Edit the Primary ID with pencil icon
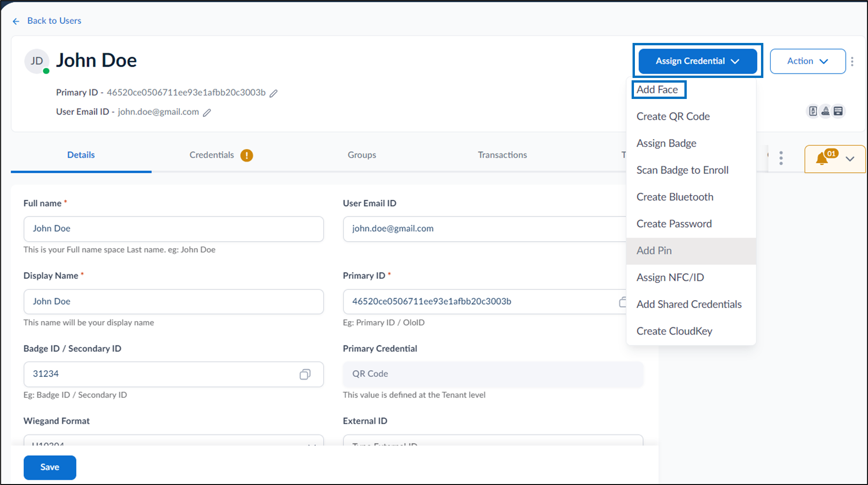The image size is (868, 485). coord(274,93)
